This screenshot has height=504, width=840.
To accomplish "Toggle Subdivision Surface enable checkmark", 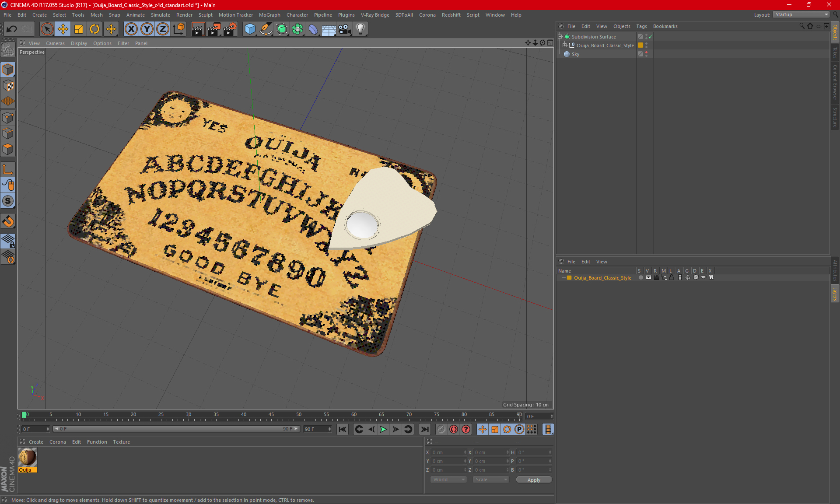I will (x=651, y=37).
